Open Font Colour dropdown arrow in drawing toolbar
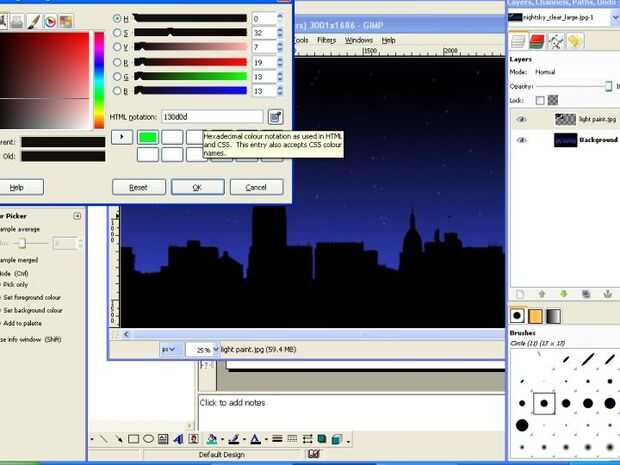The width and height of the screenshot is (620, 465). click(266, 439)
